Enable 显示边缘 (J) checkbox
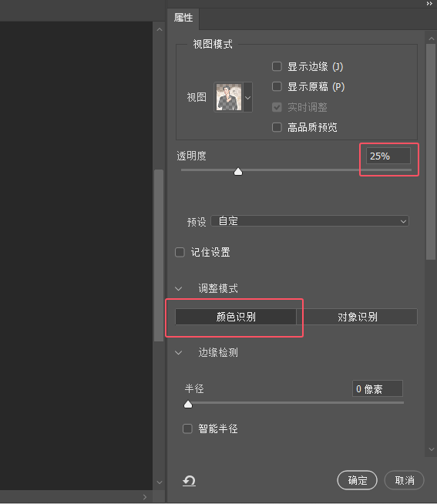Screen dimensions: 437x504 click(x=277, y=66)
